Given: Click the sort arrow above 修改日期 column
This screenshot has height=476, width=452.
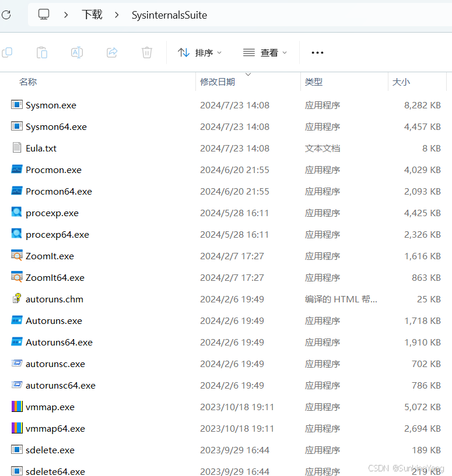Looking at the screenshot, I should tap(248, 75).
